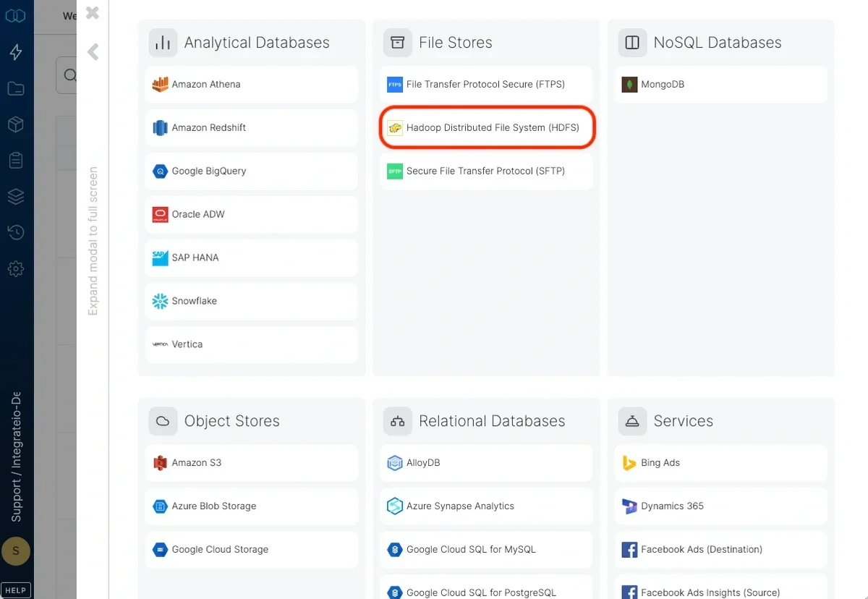Open the Amazon Athena connector
Viewport: 868px width, 599px height.
tap(251, 84)
